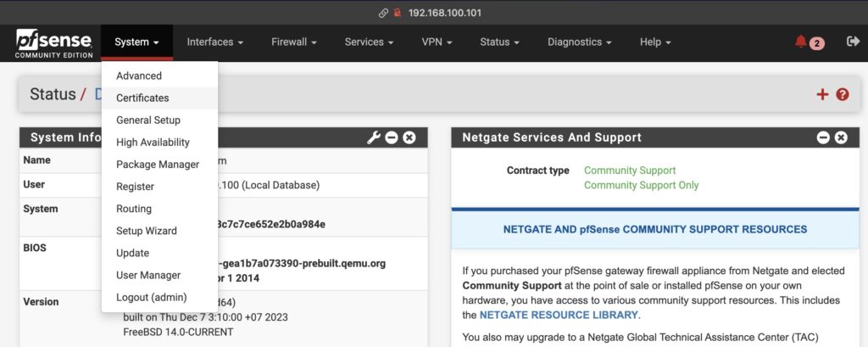Close the System Information widget
The height and width of the screenshot is (347, 868).
[409, 137]
